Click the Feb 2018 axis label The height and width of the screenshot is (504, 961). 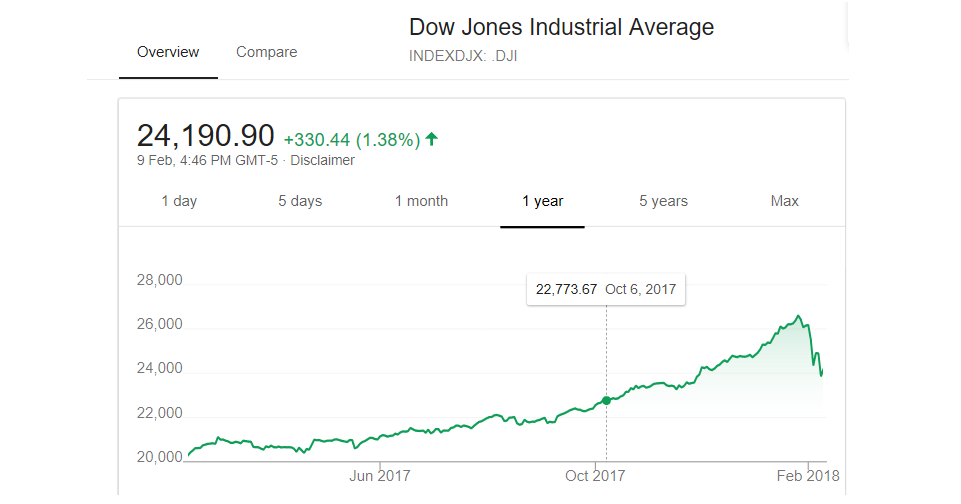pyautogui.click(x=808, y=476)
